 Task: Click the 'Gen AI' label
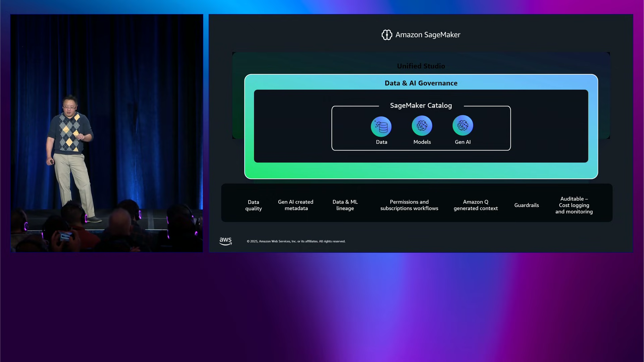pos(463,142)
